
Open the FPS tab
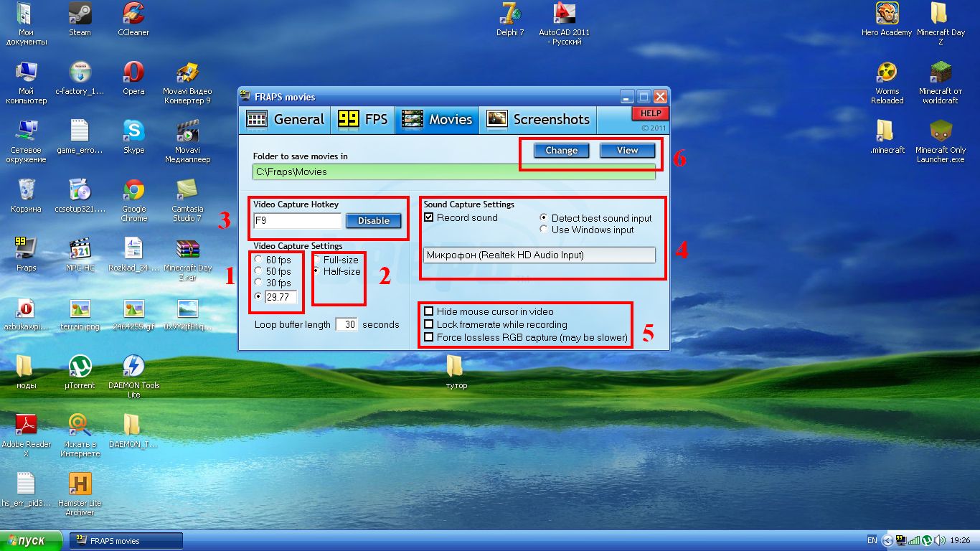point(363,119)
